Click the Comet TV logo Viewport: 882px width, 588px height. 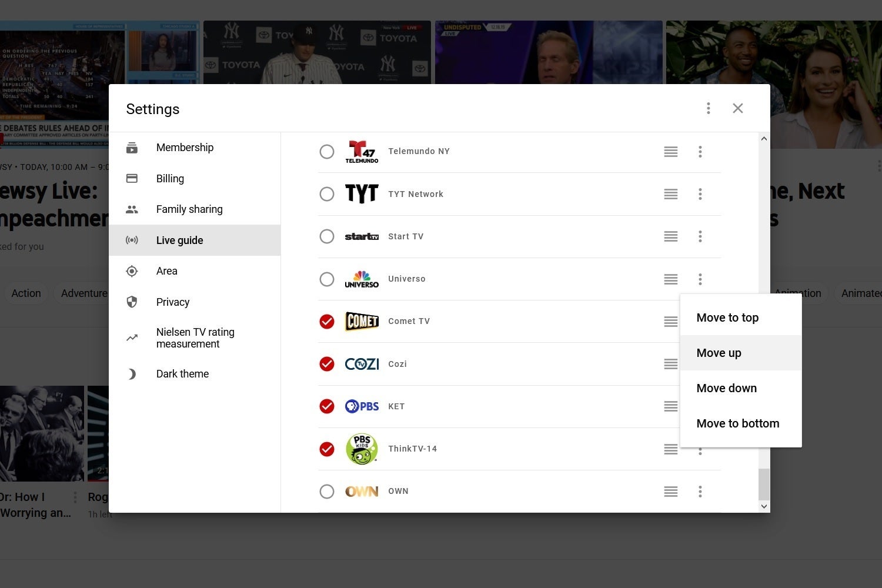(362, 322)
